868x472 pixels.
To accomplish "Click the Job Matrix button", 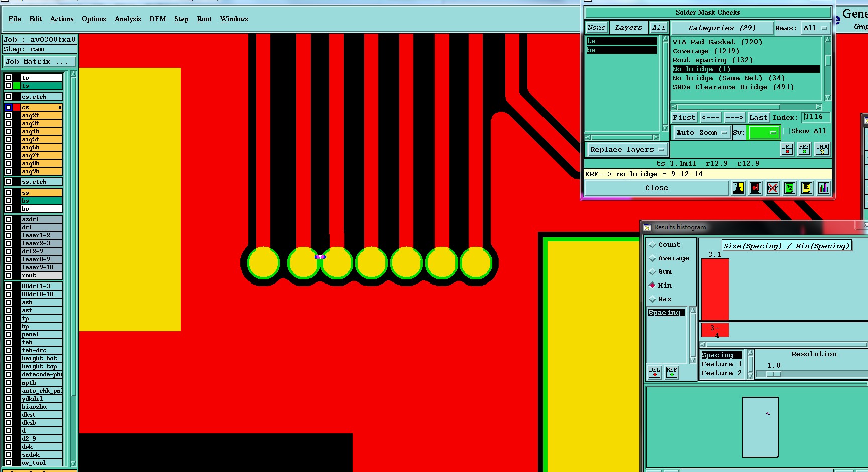I will pos(40,62).
